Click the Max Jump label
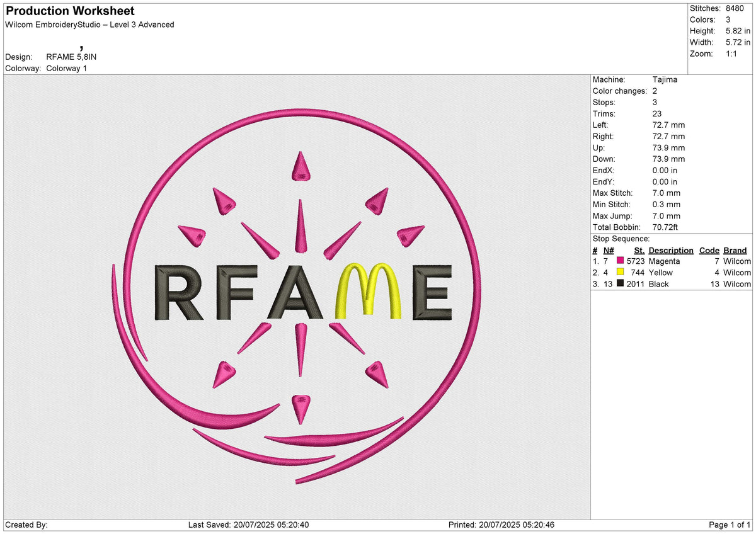The width and height of the screenshot is (756, 534). click(x=613, y=215)
